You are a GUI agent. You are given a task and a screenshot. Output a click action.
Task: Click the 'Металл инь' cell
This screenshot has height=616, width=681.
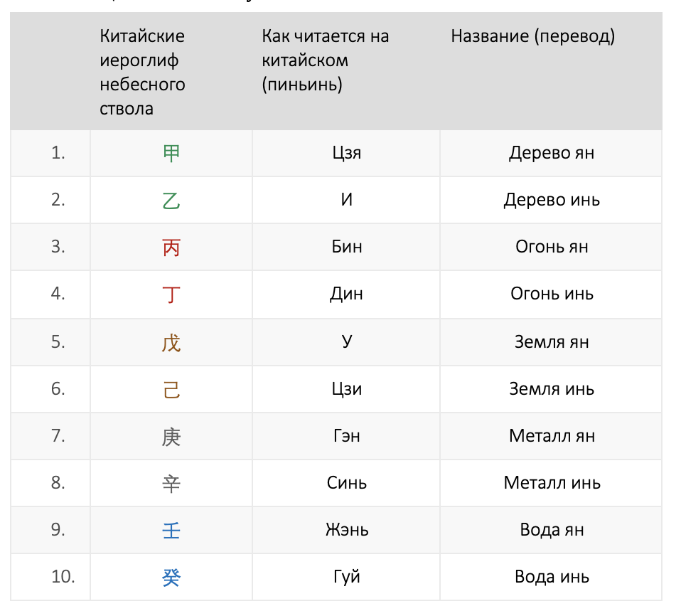(552, 483)
